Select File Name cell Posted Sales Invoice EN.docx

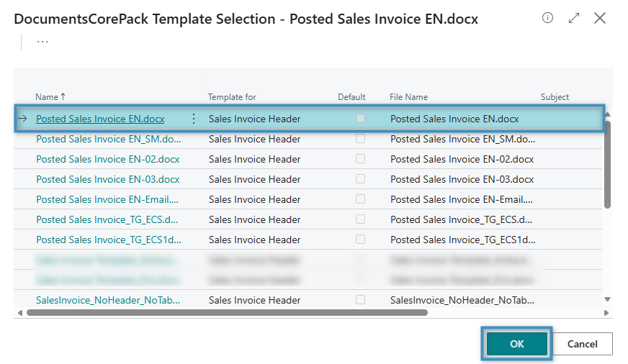click(x=454, y=119)
